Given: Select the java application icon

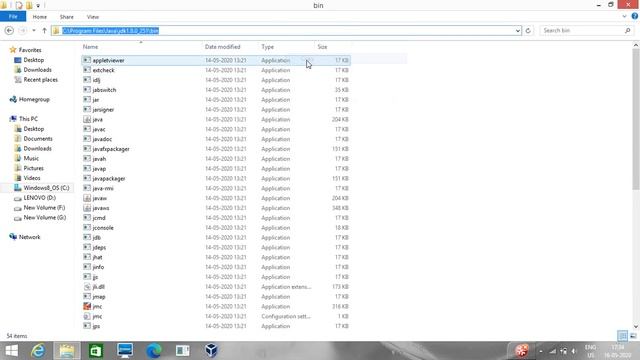Looking at the screenshot, I should pos(87,119).
